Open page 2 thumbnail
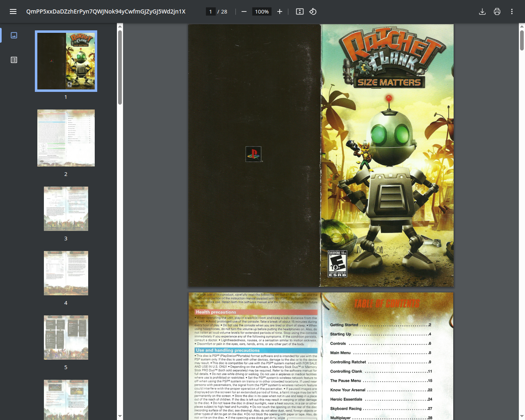Screen dimensions: 525x420 66,138
